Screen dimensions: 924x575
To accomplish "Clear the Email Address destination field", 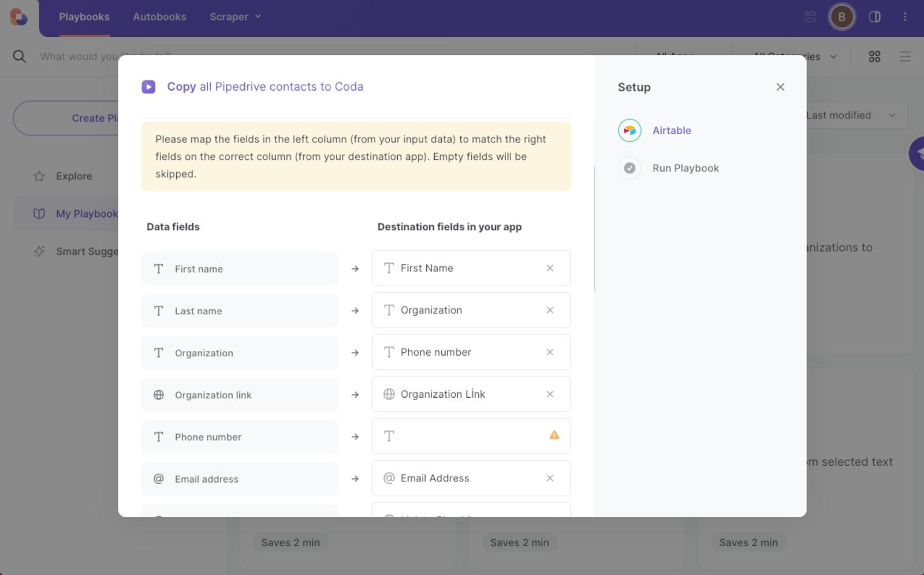I will coord(550,478).
